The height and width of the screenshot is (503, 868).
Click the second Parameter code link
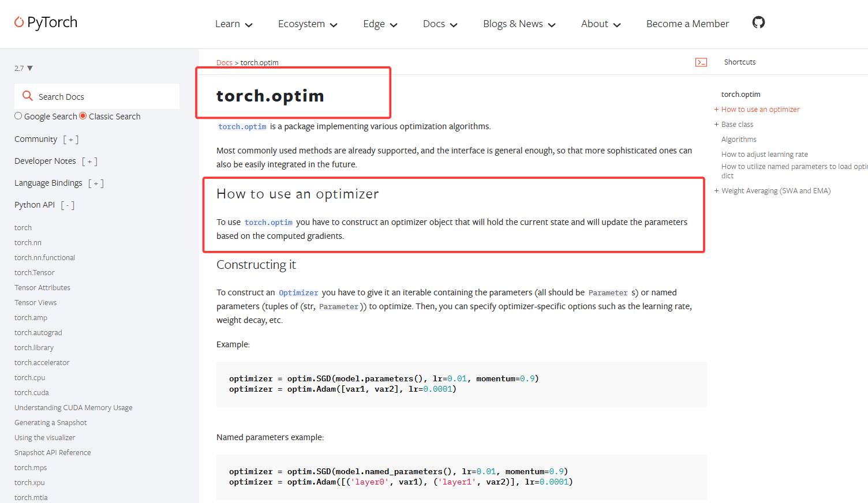click(x=339, y=307)
